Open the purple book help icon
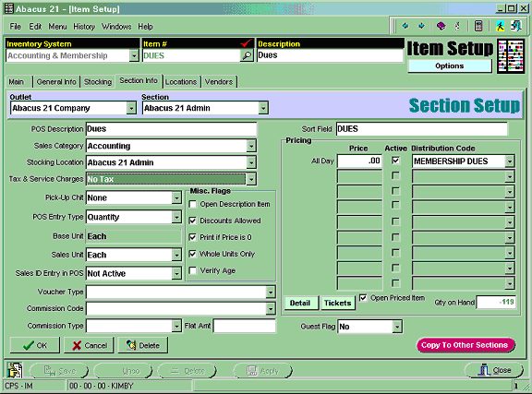The height and width of the screenshot is (394, 532). (x=441, y=26)
